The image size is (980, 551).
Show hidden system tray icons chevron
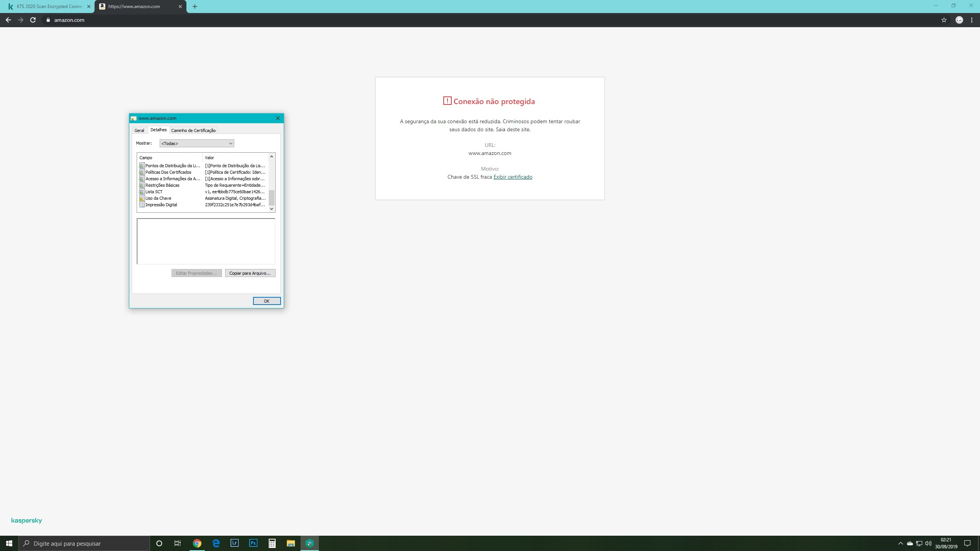tap(900, 543)
